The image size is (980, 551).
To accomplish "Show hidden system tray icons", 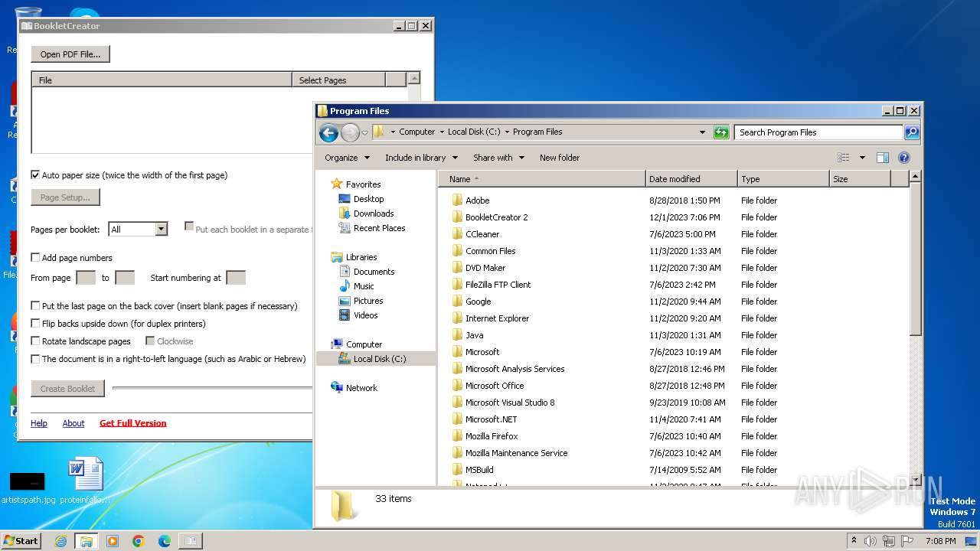I will (854, 541).
